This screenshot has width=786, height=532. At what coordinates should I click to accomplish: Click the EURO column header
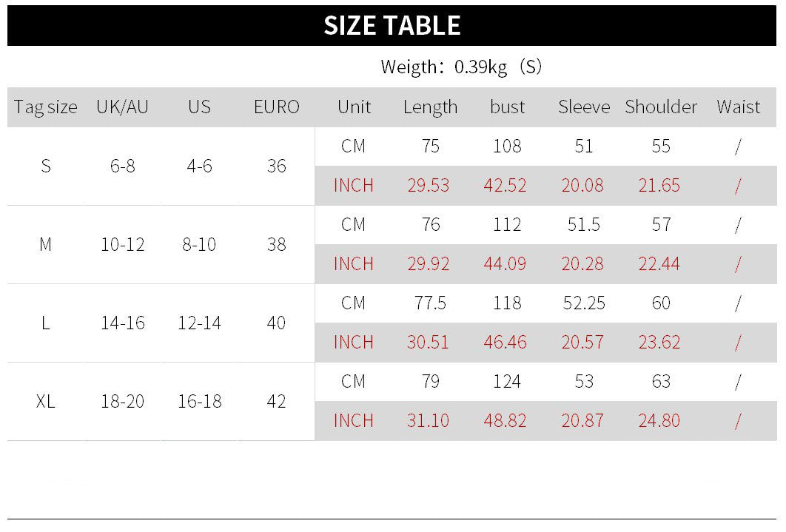(276, 107)
